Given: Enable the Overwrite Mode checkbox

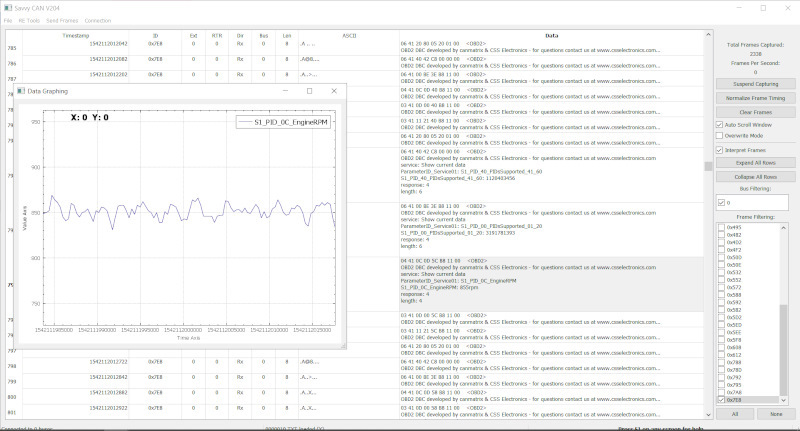Looking at the screenshot, I should tap(721, 135).
